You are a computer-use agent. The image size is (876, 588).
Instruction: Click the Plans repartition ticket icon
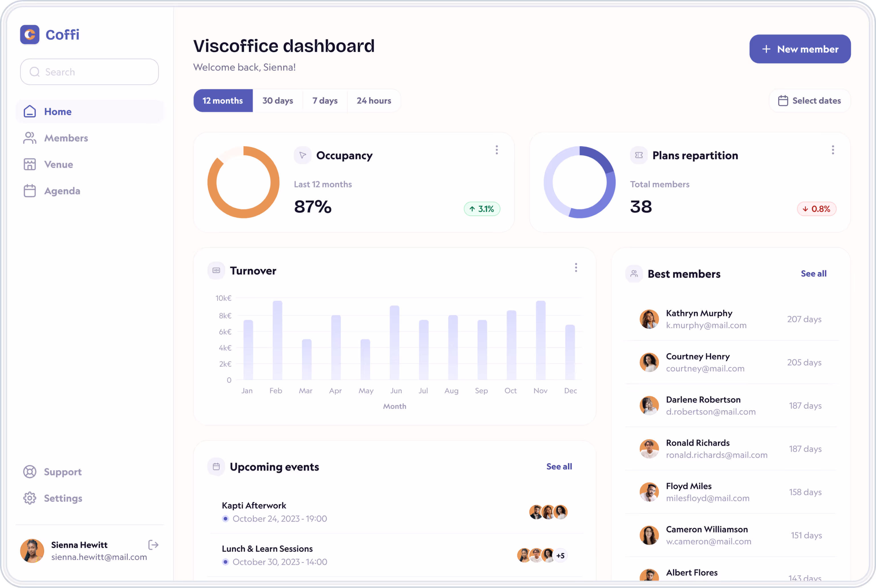point(639,155)
